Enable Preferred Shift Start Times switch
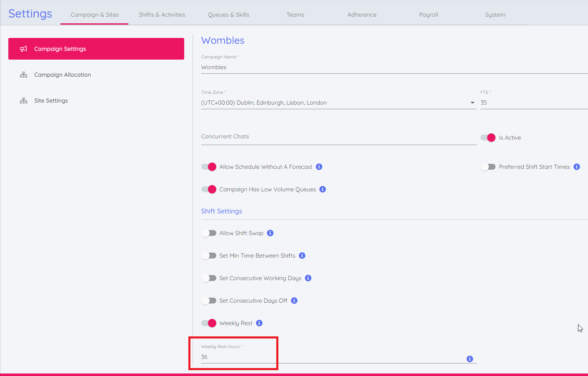 click(x=488, y=167)
